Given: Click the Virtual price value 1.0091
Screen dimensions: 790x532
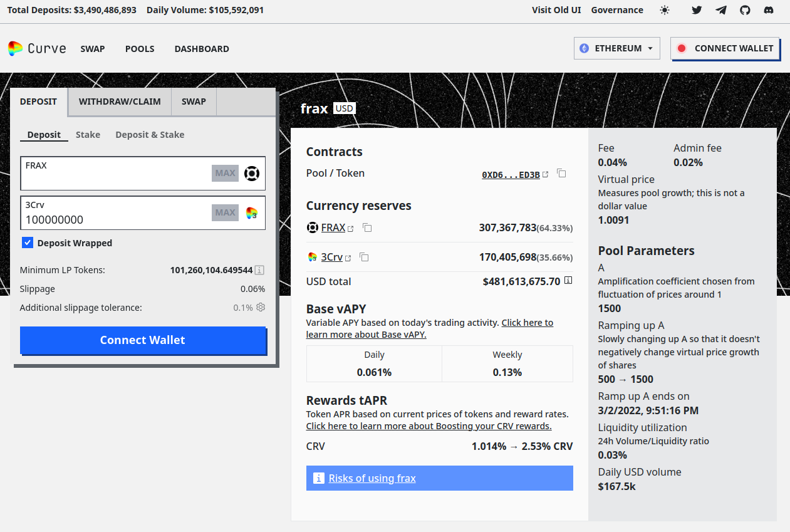Looking at the screenshot, I should coord(613,220).
